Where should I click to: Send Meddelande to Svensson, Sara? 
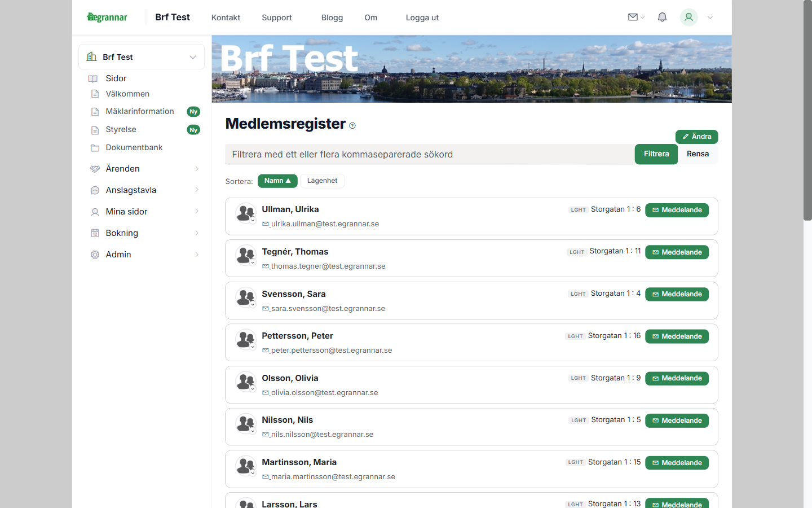[x=677, y=294]
